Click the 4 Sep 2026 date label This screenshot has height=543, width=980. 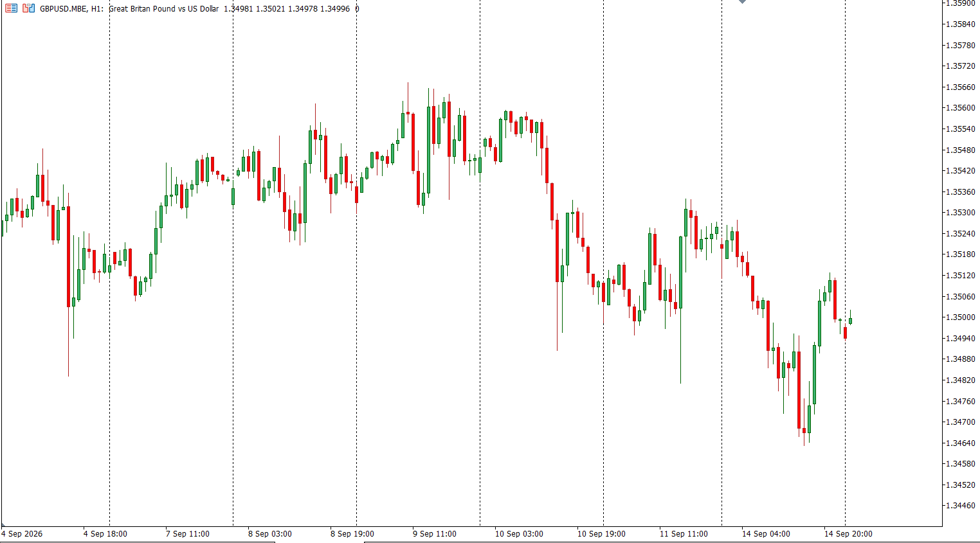point(23,534)
